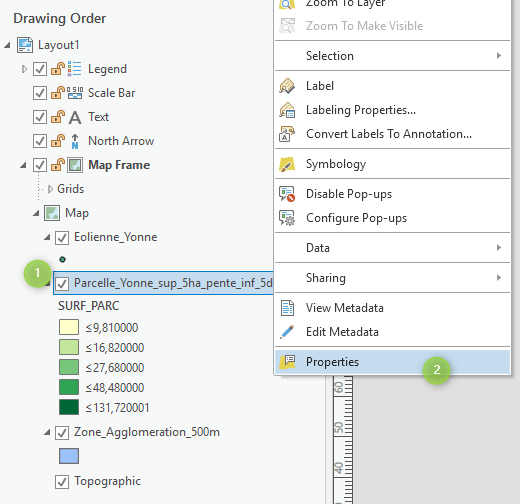The height and width of the screenshot is (504, 520).
Task: Expand the Legend tree item
Action: pyautogui.click(x=24, y=69)
